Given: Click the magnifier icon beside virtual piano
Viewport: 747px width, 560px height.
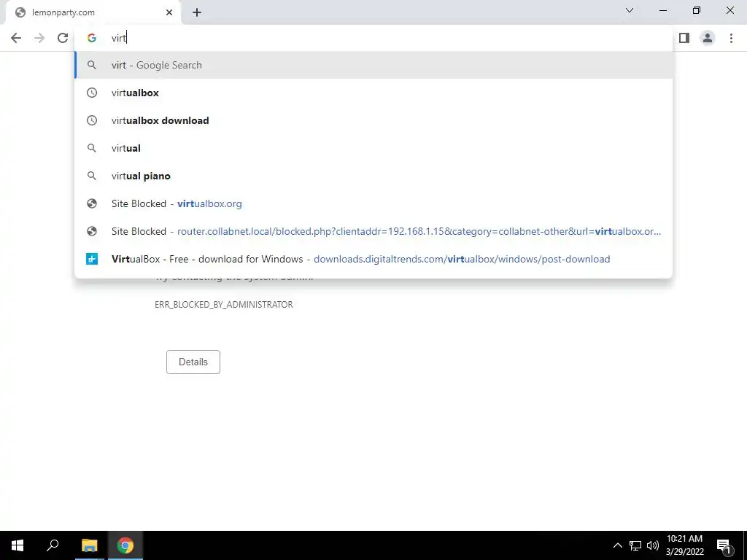Looking at the screenshot, I should (x=92, y=176).
